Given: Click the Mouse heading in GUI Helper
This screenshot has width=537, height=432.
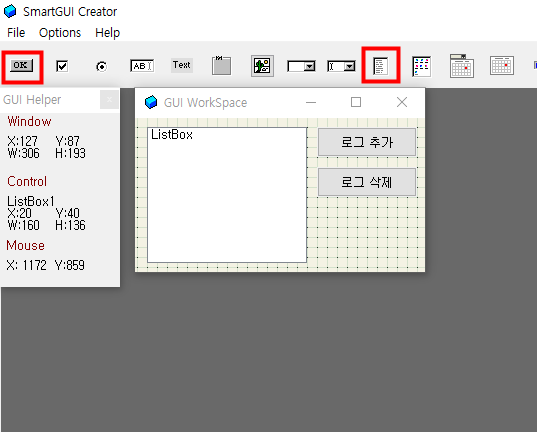Looking at the screenshot, I should coord(25,246).
